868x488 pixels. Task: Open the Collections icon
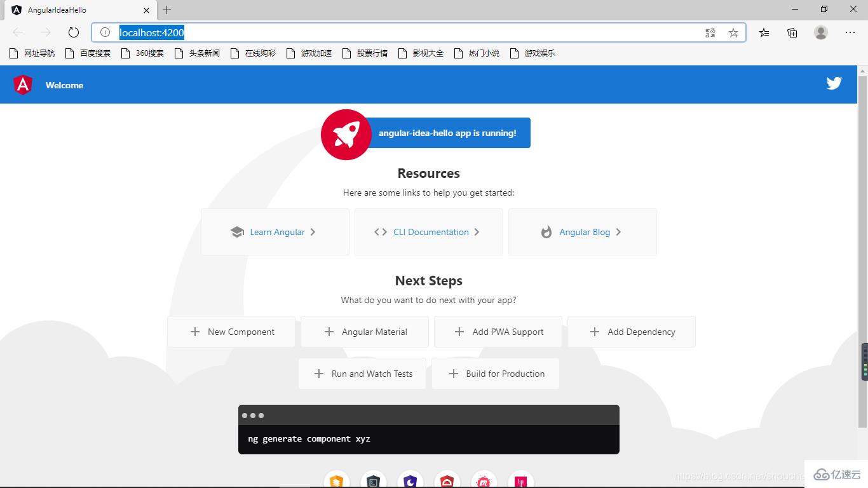(792, 32)
